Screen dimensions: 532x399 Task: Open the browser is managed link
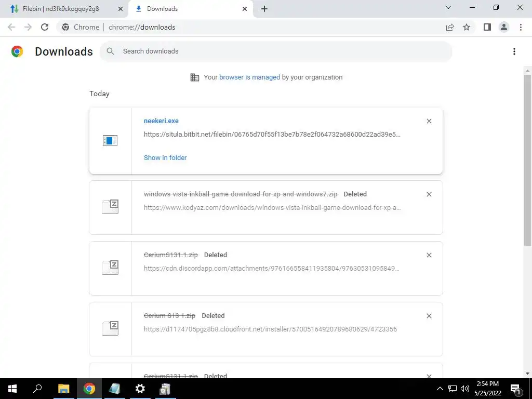(249, 77)
